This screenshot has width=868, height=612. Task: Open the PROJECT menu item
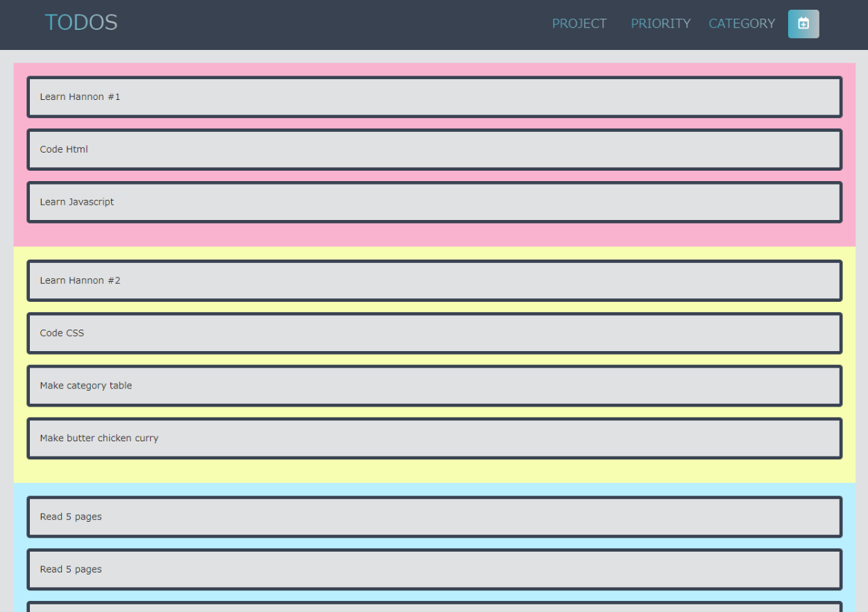(579, 24)
